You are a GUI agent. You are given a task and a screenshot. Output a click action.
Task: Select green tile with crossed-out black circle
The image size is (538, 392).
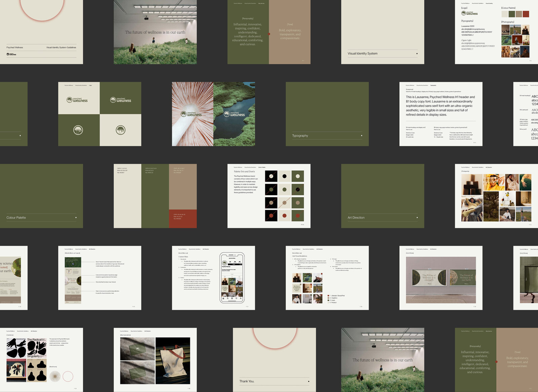point(298,189)
